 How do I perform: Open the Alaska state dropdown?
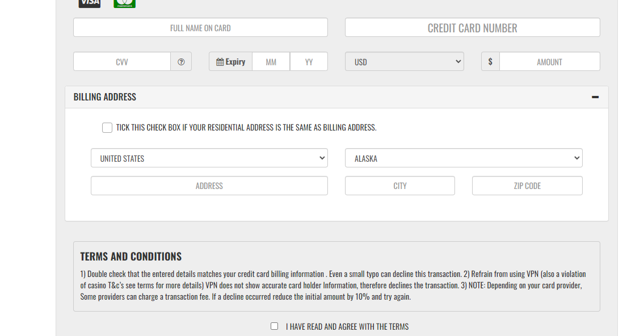point(463,158)
